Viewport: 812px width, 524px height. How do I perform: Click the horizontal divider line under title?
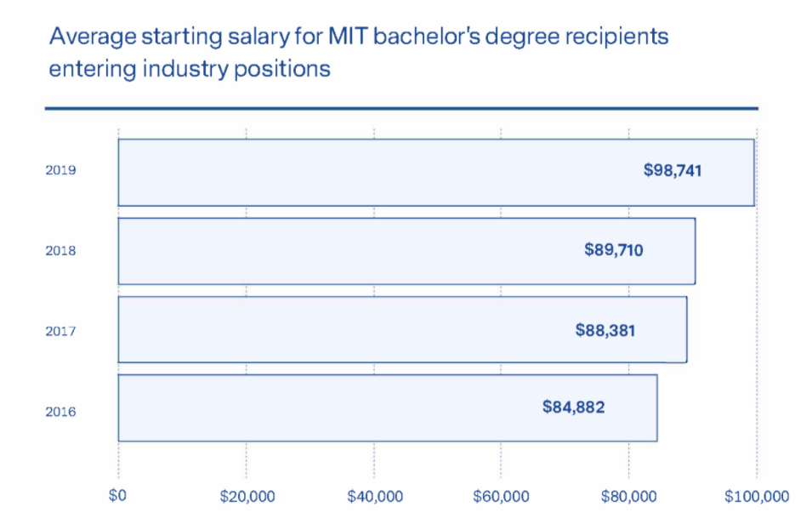click(400, 109)
